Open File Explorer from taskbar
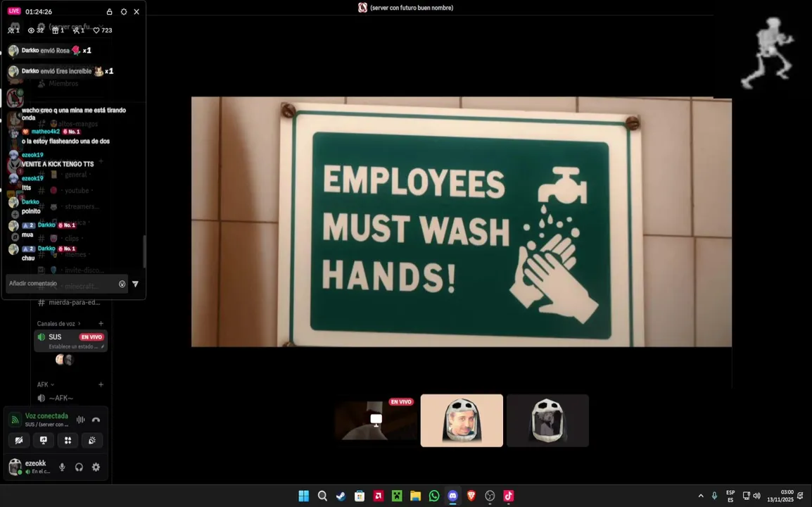The height and width of the screenshot is (507, 812). pyautogui.click(x=415, y=496)
